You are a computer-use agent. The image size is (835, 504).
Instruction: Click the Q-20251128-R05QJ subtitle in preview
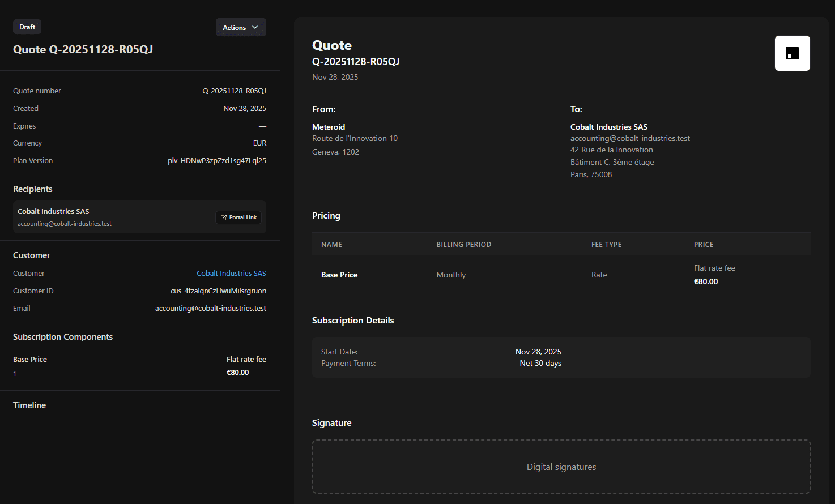tap(356, 61)
